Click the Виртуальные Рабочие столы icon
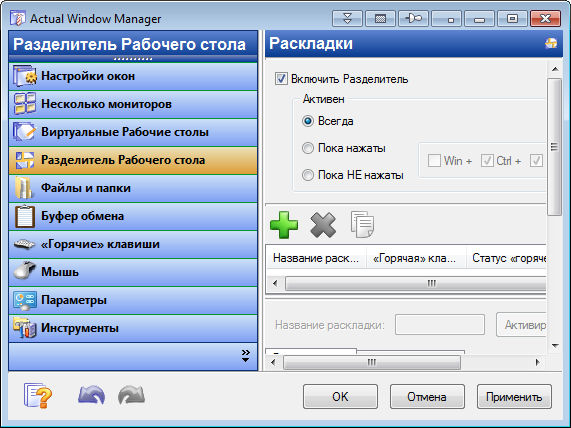 point(25,132)
